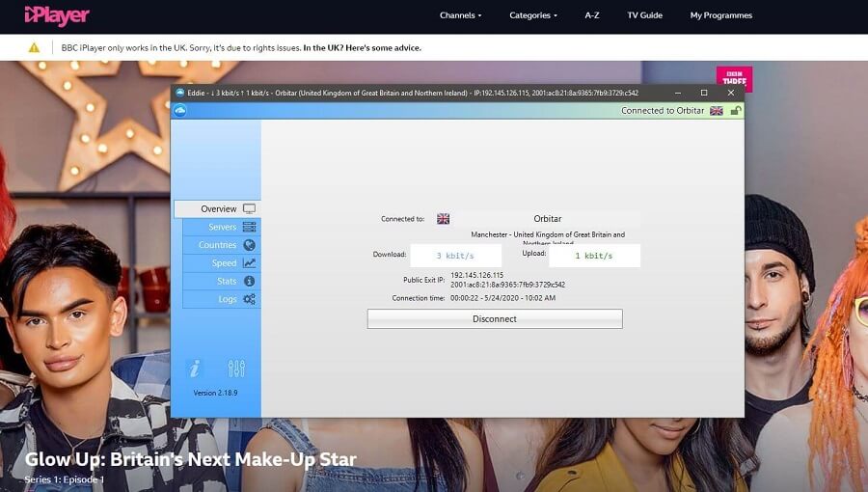Image resolution: width=868 pixels, height=492 pixels.
Task: Open the Logs tab
Action: pyautogui.click(x=222, y=299)
